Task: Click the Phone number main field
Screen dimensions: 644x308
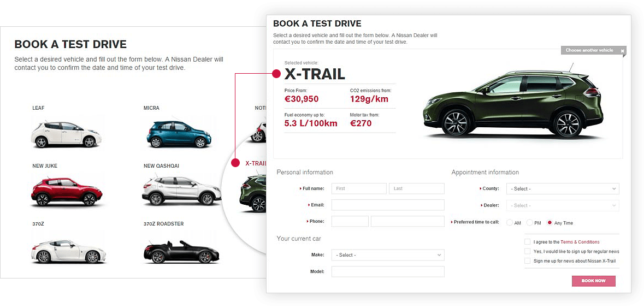Action: tap(407, 221)
